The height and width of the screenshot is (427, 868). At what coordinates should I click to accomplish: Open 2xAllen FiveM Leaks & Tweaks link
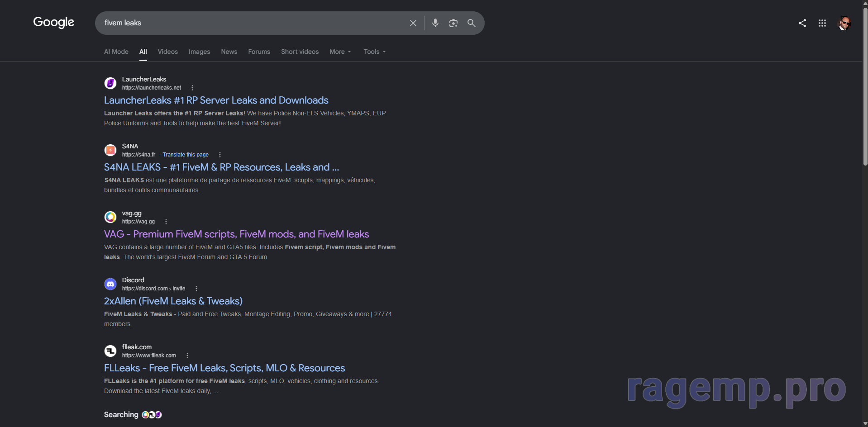click(173, 301)
